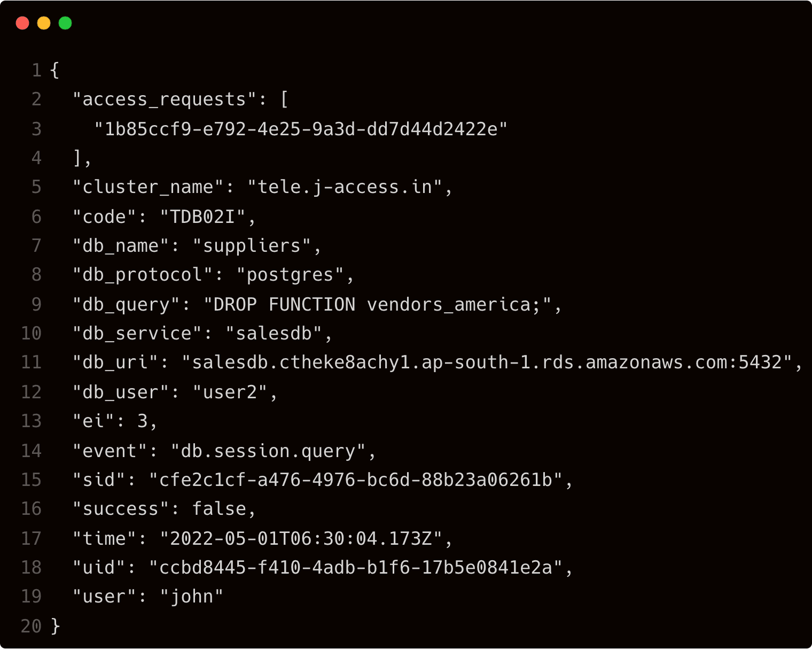
Task: Click the green maximize window button
Action: (x=65, y=24)
